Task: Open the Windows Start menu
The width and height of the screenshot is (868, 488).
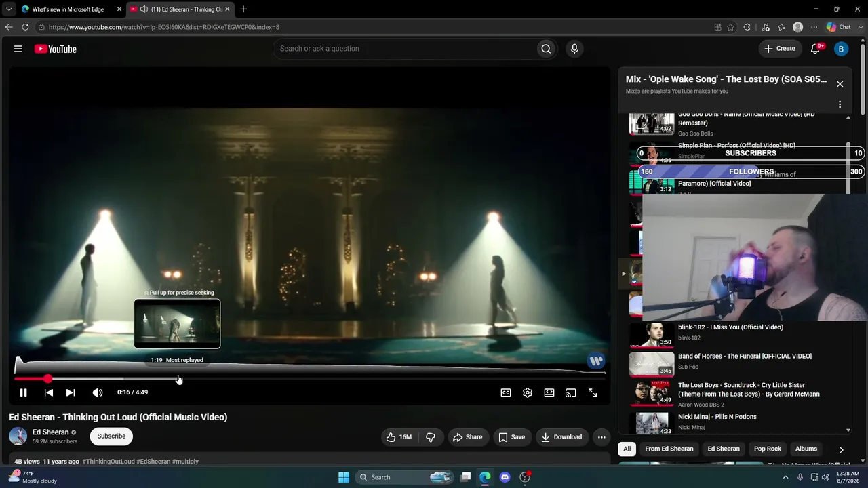Action: click(x=344, y=477)
